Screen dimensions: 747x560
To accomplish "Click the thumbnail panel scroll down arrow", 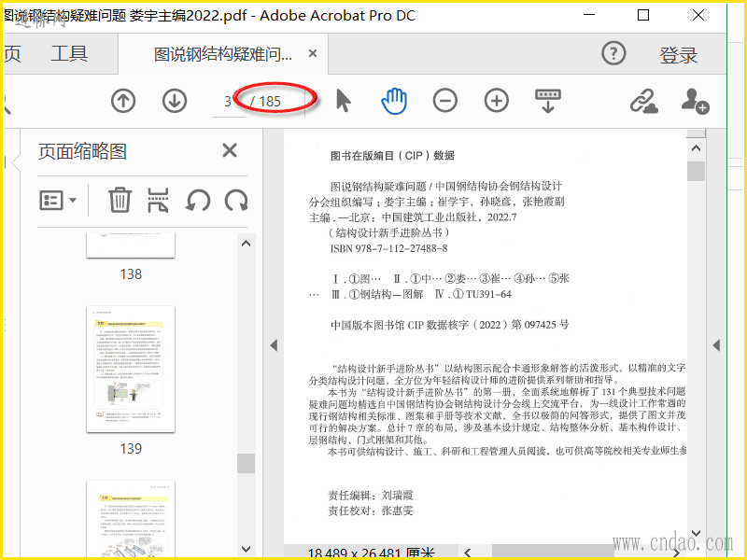I will tap(246, 549).
